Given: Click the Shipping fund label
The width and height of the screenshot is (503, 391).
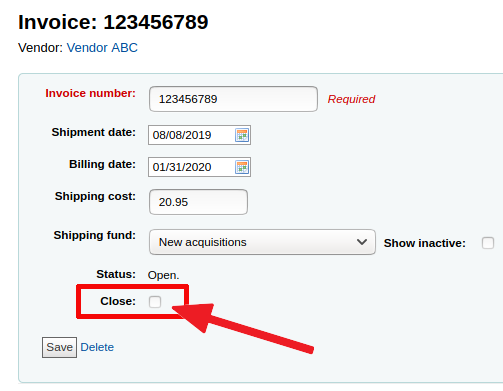Looking at the screenshot, I should (94, 235).
